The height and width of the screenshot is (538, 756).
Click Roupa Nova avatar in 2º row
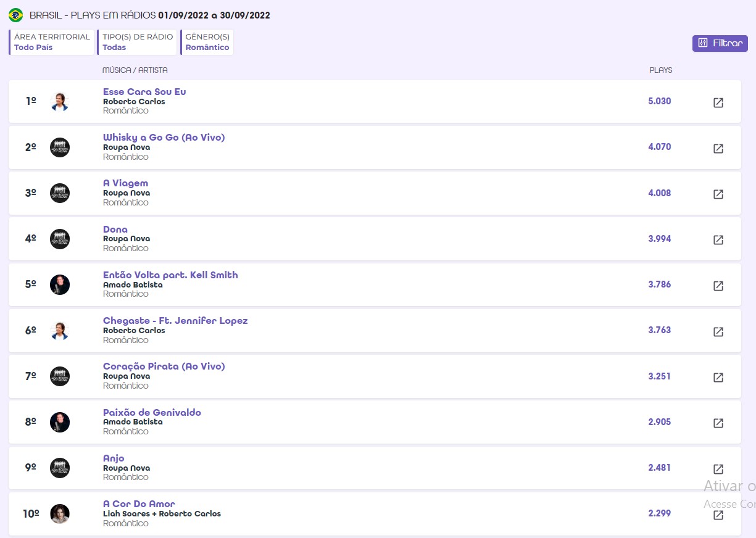point(60,147)
